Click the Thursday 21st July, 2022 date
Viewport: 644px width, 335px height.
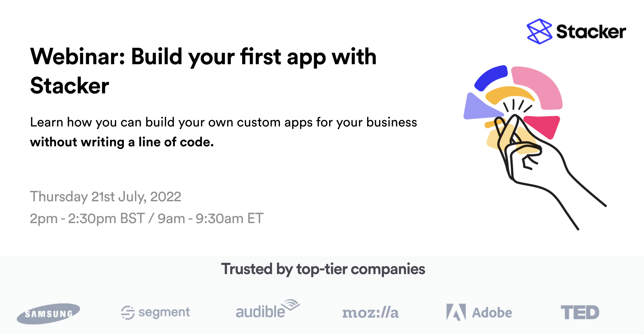coord(105,197)
